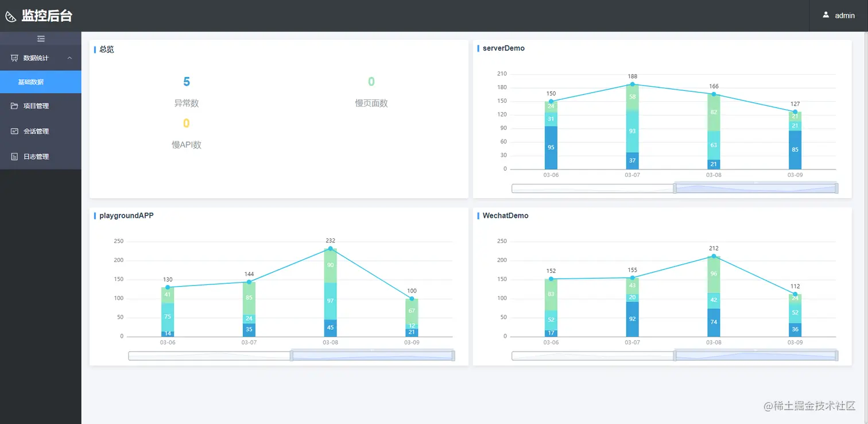This screenshot has width=868, height=424.
Task: Click the serverDemo line point labeled 166
Action: coord(714,94)
